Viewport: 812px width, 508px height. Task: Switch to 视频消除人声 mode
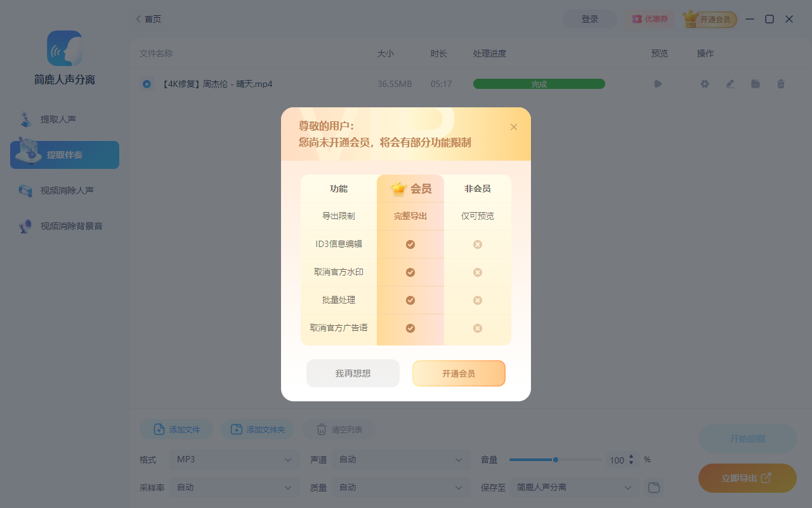click(x=63, y=189)
